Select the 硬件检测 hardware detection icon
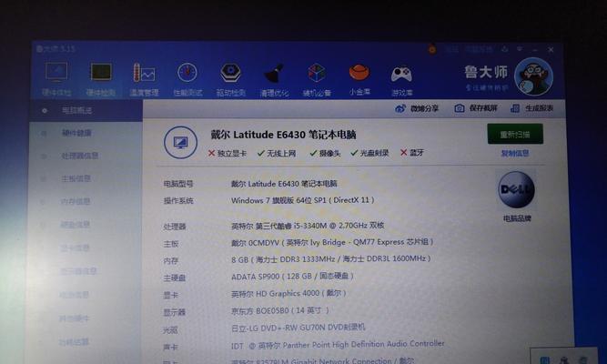 coord(101,73)
